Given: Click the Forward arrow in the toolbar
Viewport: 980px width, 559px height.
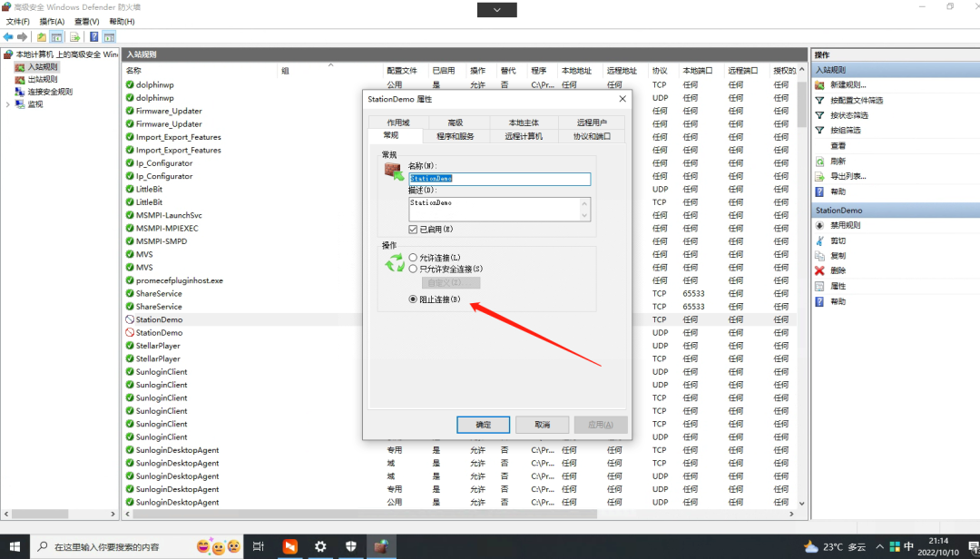Looking at the screenshot, I should (23, 37).
